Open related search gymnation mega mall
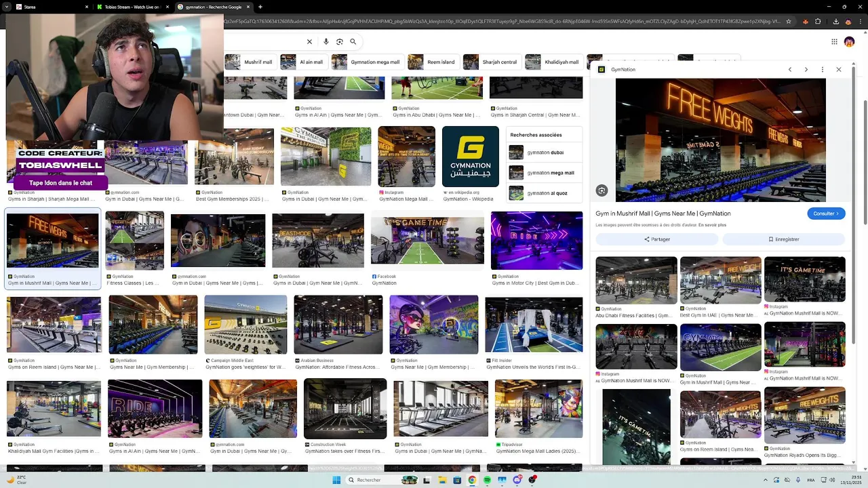This screenshot has height=488, width=868. pos(545,173)
